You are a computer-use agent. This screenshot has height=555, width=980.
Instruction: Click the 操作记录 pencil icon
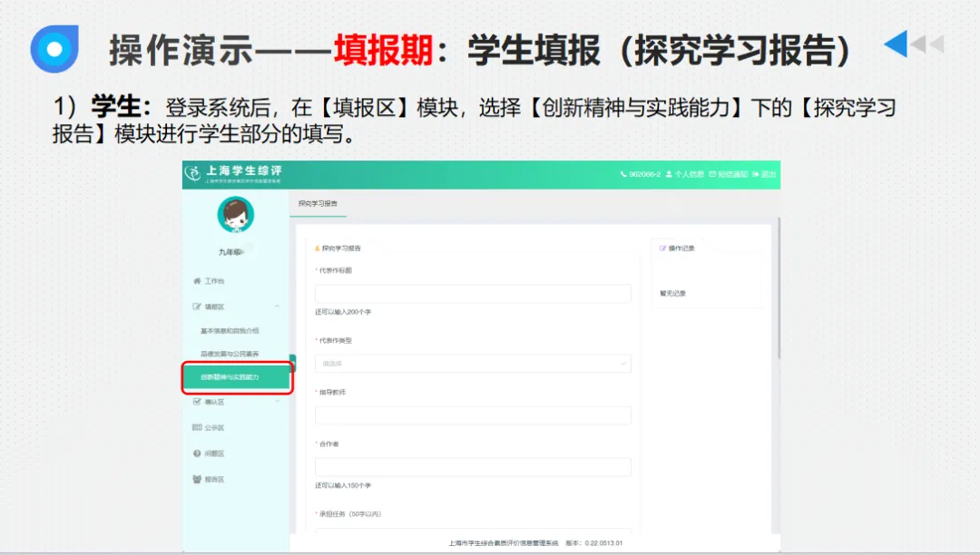coord(662,248)
